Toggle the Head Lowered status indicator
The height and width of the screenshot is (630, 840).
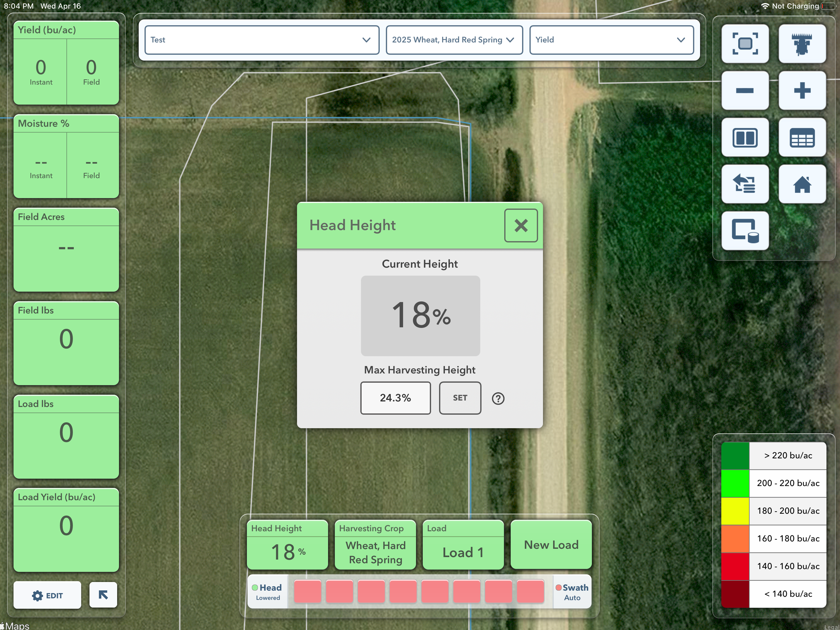[x=267, y=592]
